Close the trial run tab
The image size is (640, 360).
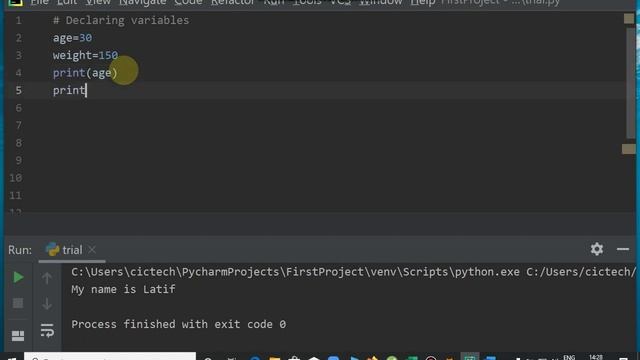(x=92, y=249)
